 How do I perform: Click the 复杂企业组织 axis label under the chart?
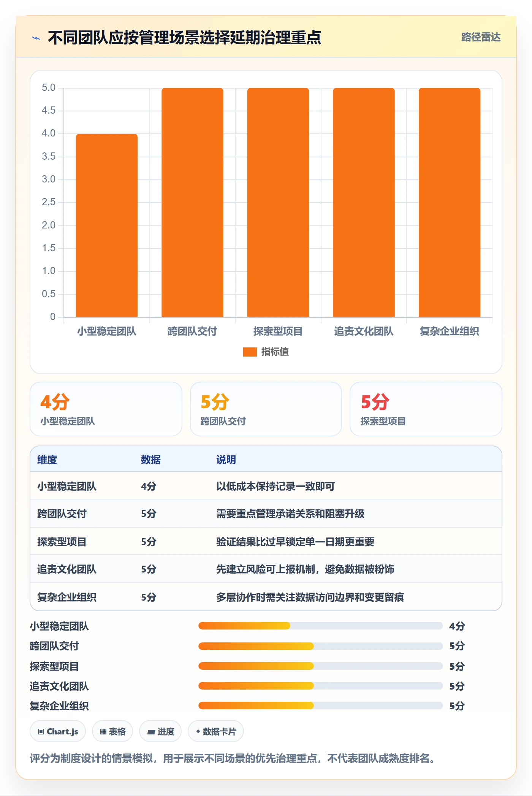tap(450, 331)
